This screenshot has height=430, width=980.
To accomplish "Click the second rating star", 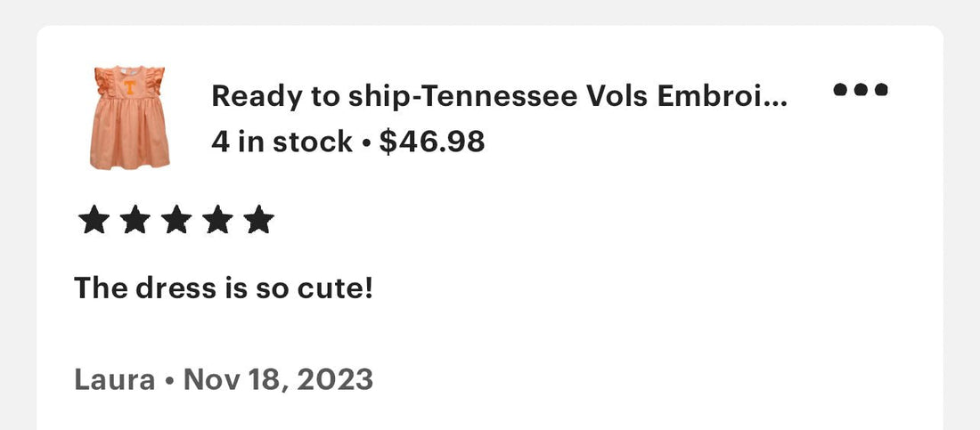I will pyautogui.click(x=135, y=220).
